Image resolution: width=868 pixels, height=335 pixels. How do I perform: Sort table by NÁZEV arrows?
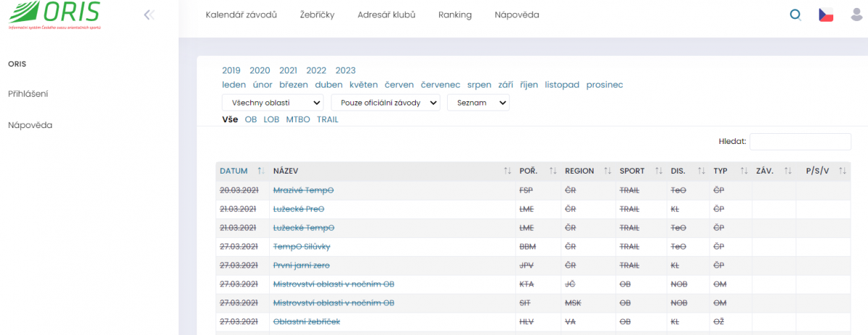508,171
